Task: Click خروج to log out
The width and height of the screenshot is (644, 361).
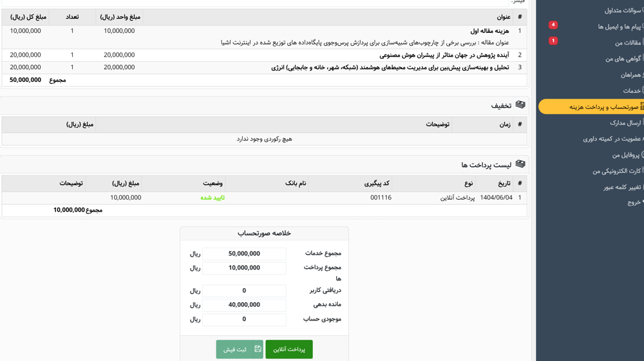Action: coord(633,202)
